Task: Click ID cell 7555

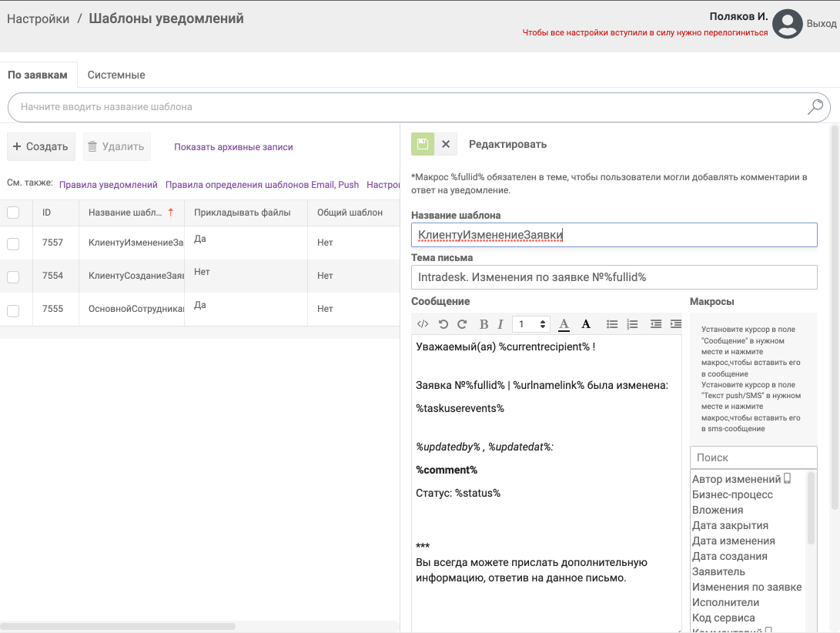Action: pyautogui.click(x=52, y=310)
